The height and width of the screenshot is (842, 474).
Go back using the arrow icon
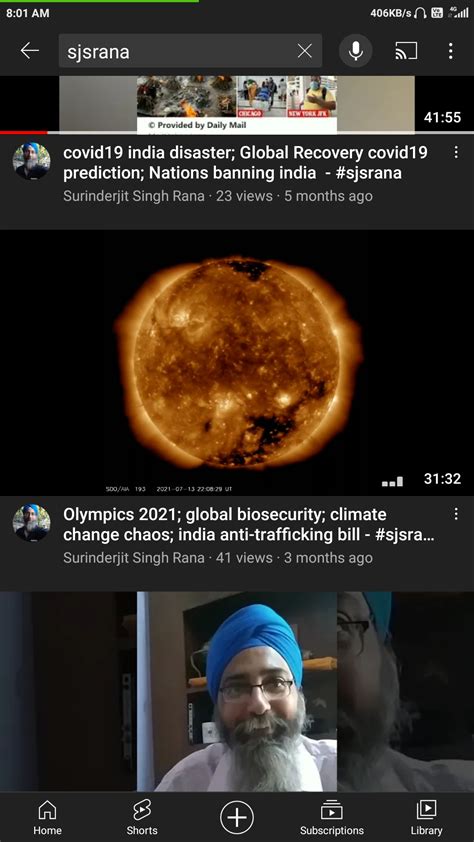(x=30, y=51)
